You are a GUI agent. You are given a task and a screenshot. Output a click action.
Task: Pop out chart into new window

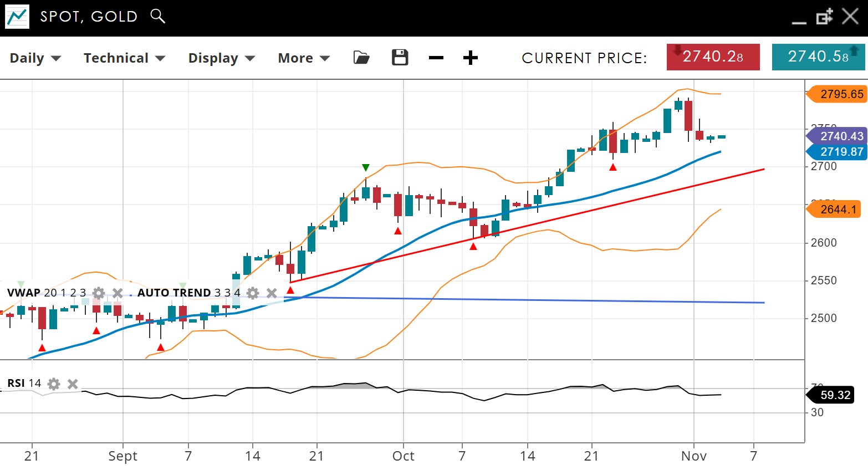pos(824,17)
